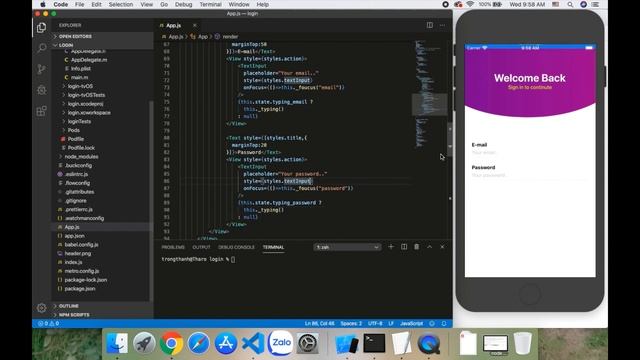Open index.js in the explorer
The image size is (640, 360).
point(73,262)
